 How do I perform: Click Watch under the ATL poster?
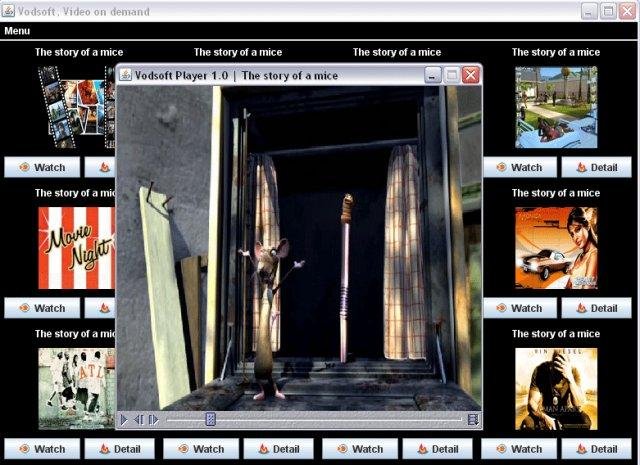click(42, 449)
